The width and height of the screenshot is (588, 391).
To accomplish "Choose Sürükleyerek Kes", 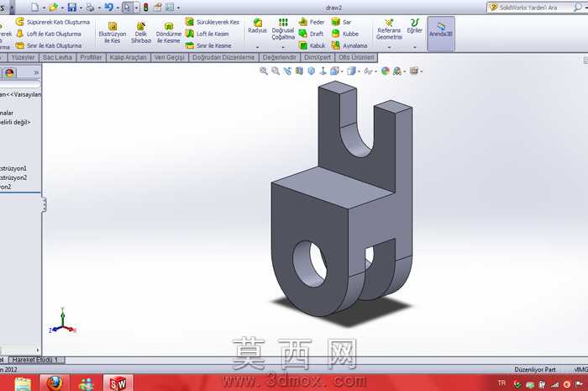I will (x=213, y=22).
